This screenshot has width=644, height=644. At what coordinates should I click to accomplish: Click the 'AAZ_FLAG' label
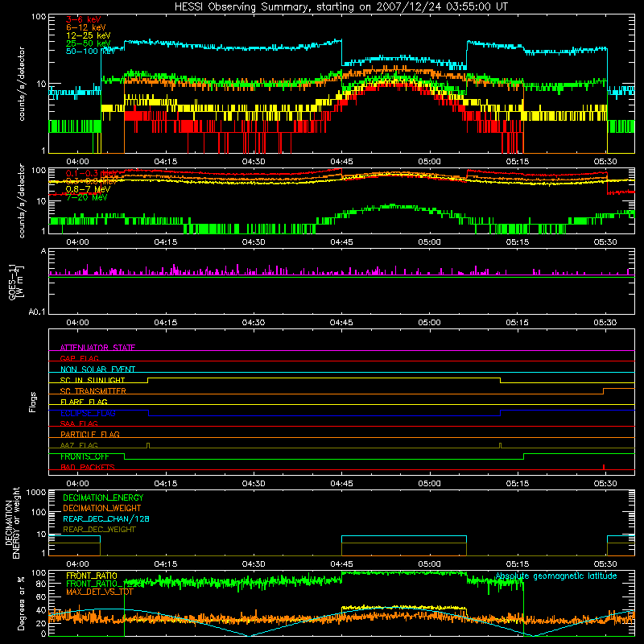coord(79,445)
